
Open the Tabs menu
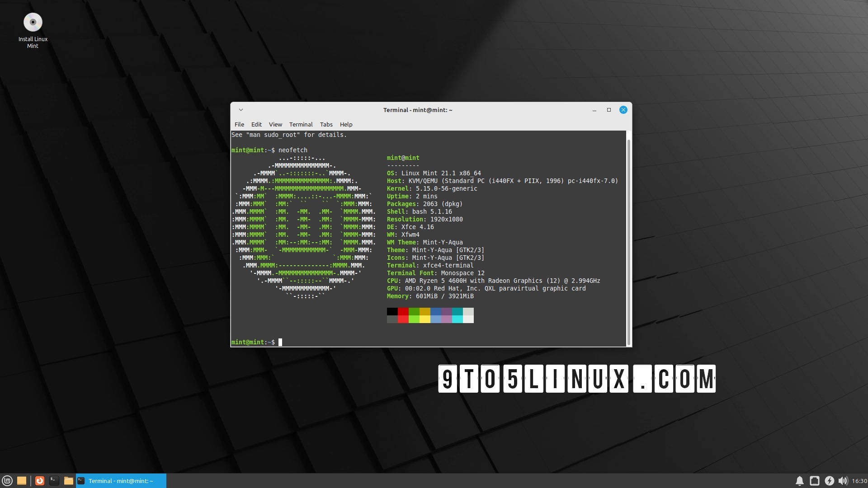point(326,124)
